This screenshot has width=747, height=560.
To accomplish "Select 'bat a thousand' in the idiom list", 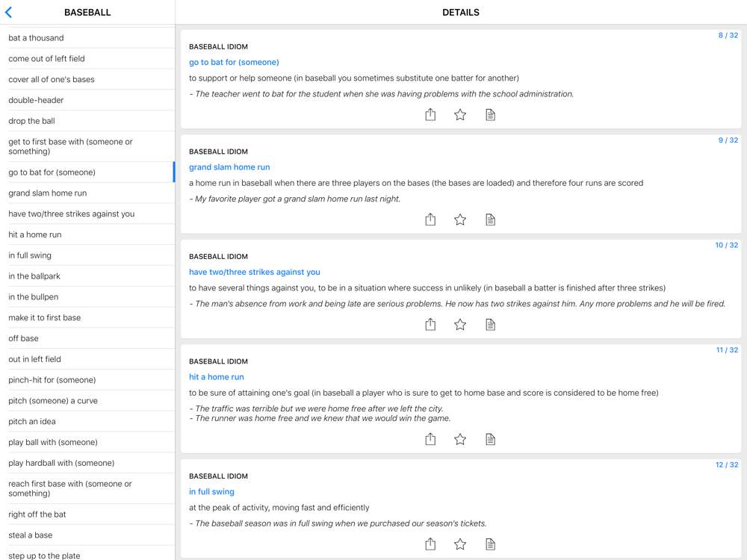I will point(36,38).
